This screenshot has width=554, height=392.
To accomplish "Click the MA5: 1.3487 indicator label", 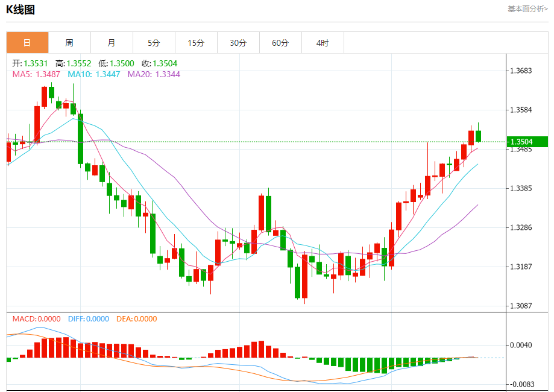I will 36,74.
